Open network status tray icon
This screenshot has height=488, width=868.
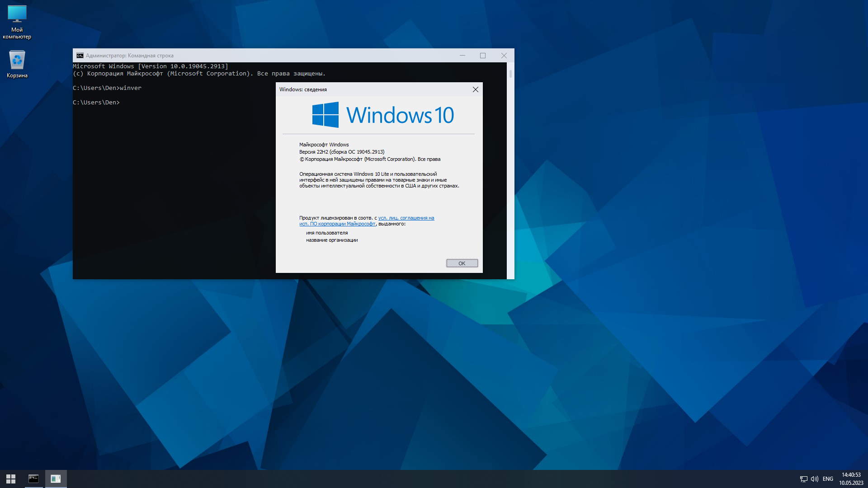click(803, 479)
